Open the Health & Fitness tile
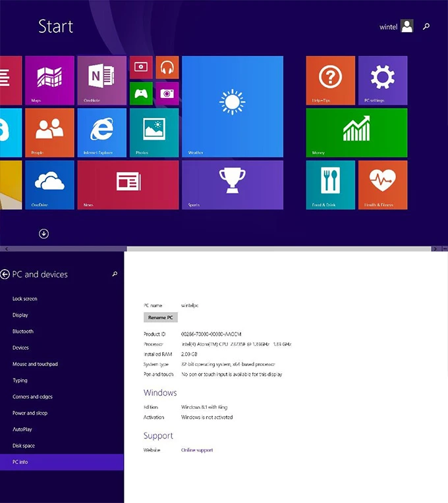Image resolution: width=448 pixels, height=503 pixels. click(383, 185)
